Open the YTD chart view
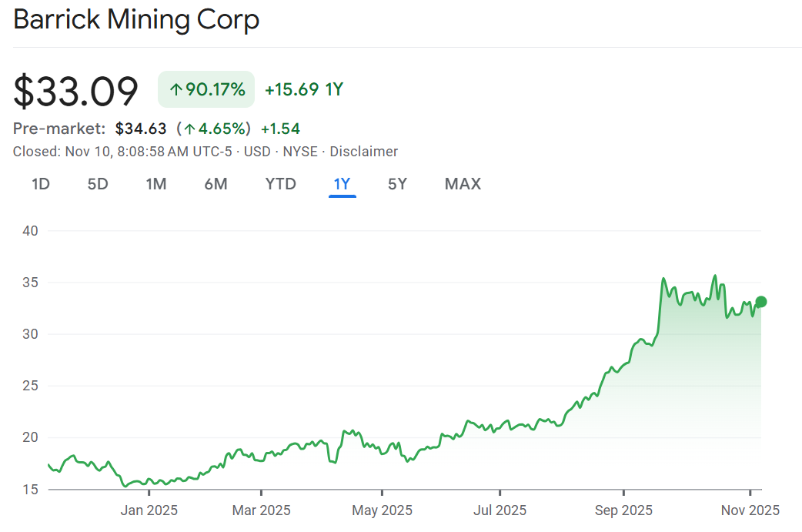 pos(280,184)
